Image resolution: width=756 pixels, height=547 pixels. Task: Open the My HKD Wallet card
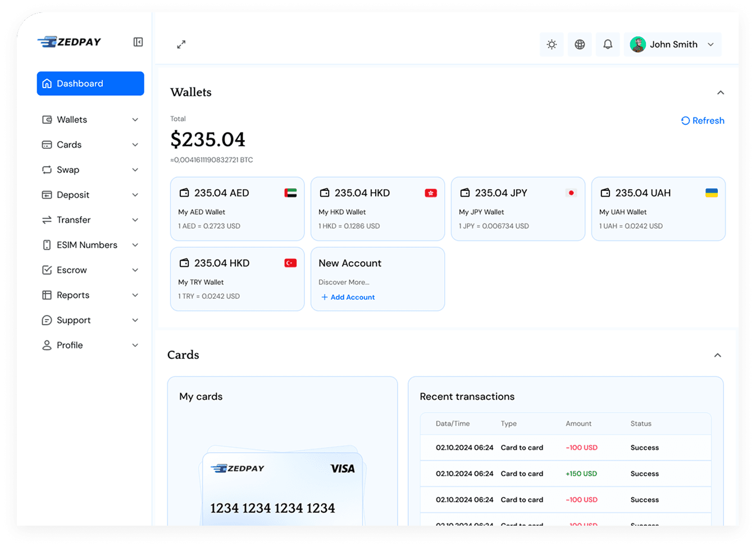tap(377, 209)
